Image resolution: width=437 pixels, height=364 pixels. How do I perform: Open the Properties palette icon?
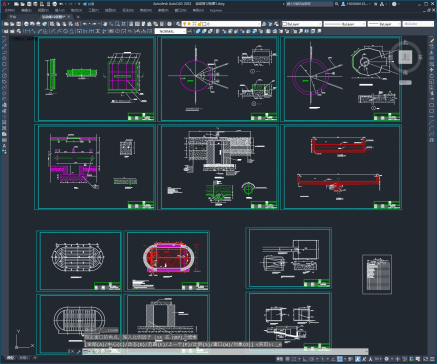[x=131, y=24]
